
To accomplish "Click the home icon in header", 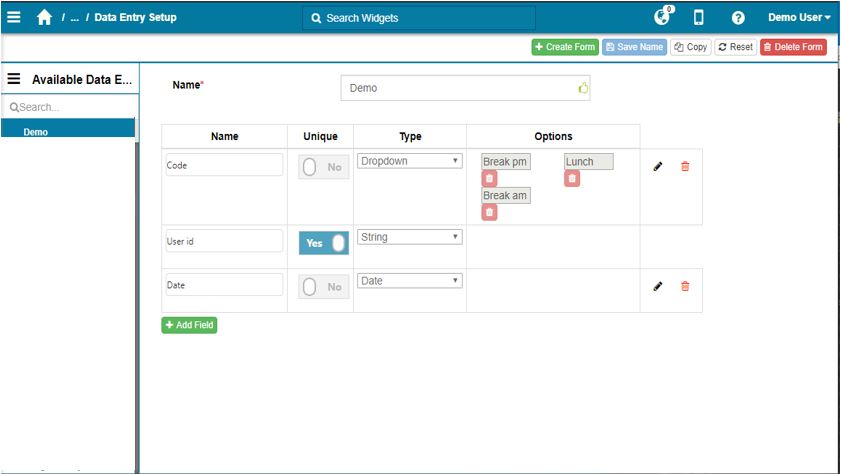I will pos(44,17).
